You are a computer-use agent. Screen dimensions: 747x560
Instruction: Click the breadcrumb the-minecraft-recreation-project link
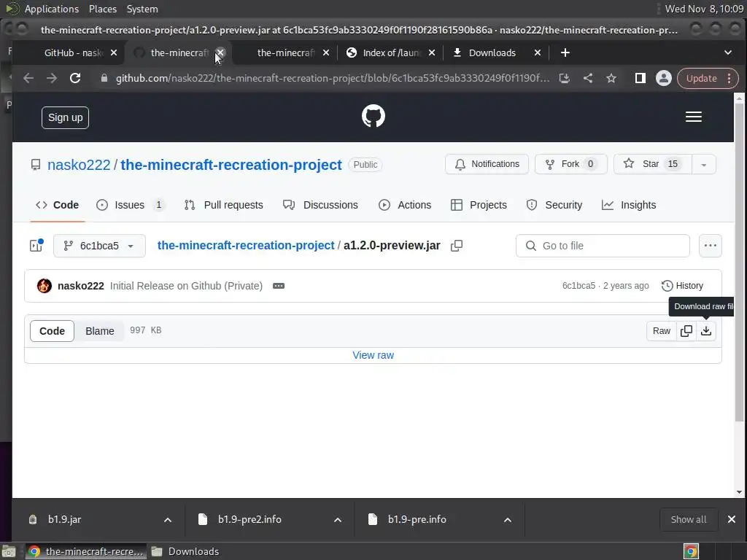(246, 246)
